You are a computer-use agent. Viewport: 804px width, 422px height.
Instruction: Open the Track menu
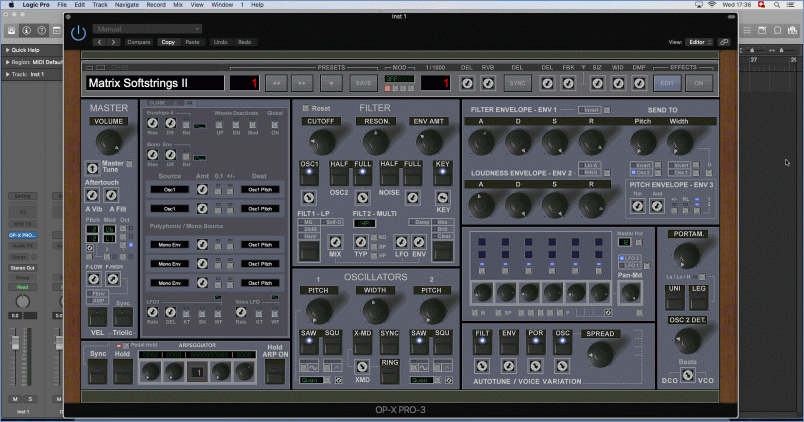tap(100, 5)
